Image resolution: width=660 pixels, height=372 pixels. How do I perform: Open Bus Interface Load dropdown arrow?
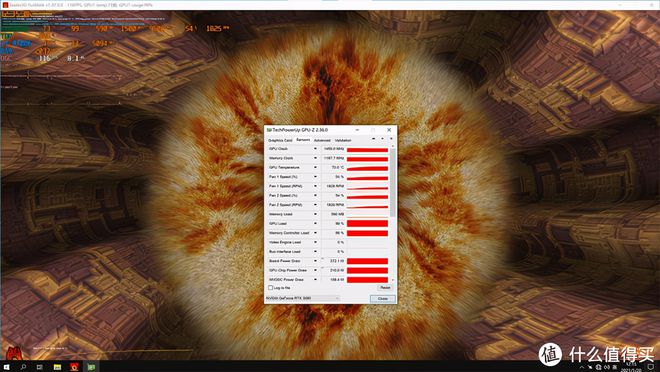coord(315,252)
